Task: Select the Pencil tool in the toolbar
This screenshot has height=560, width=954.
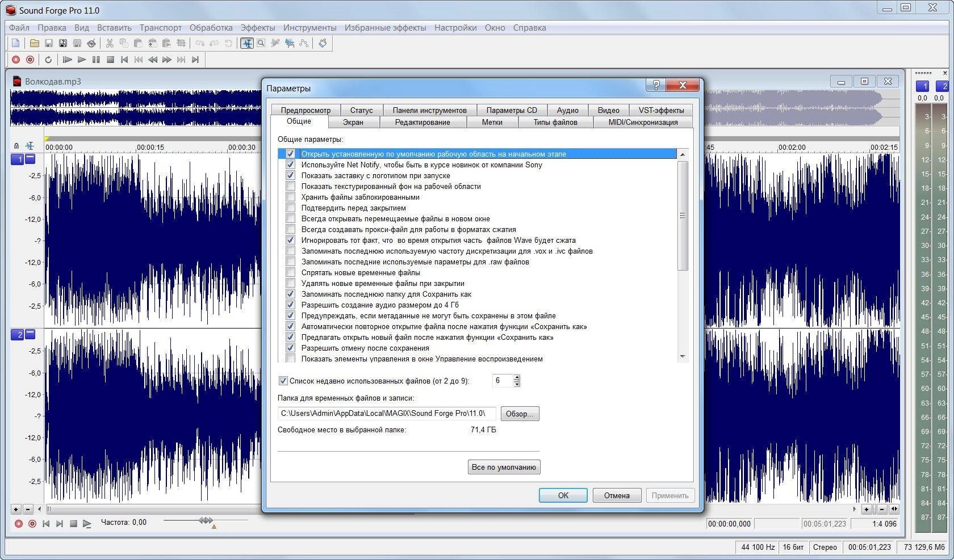Action: (275, 43)
